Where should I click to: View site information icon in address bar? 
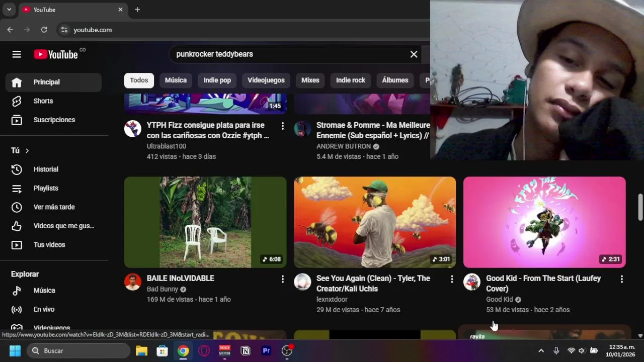[x=64, y=30]
